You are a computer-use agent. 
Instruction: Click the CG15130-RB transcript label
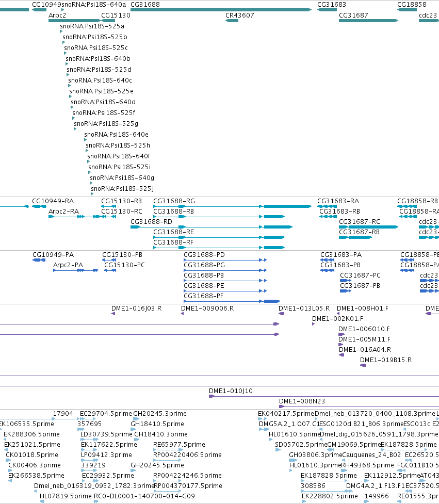coord(121,201)
